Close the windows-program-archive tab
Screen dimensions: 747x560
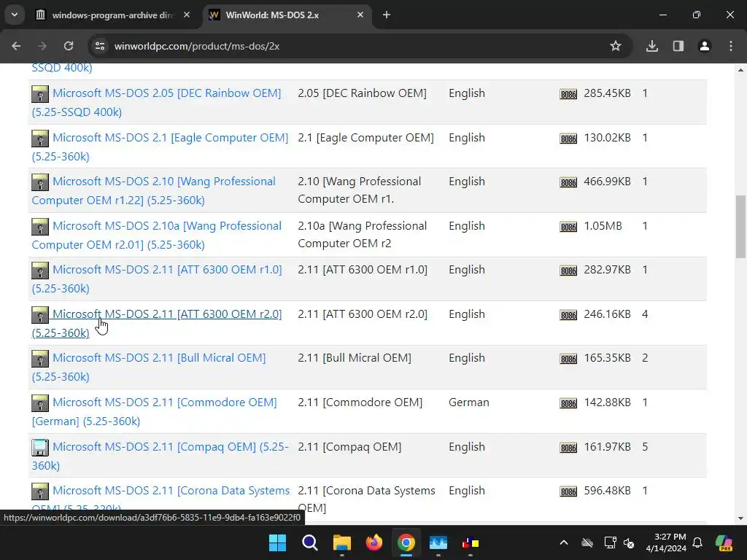click(x=187, y=15)
